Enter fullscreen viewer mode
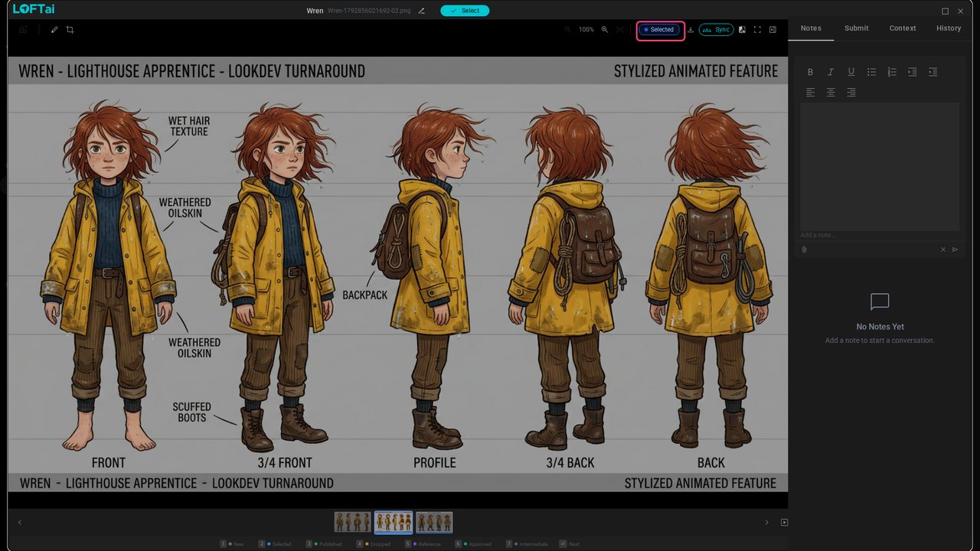This screenshot has height=551, width=980. pos(757,30)
